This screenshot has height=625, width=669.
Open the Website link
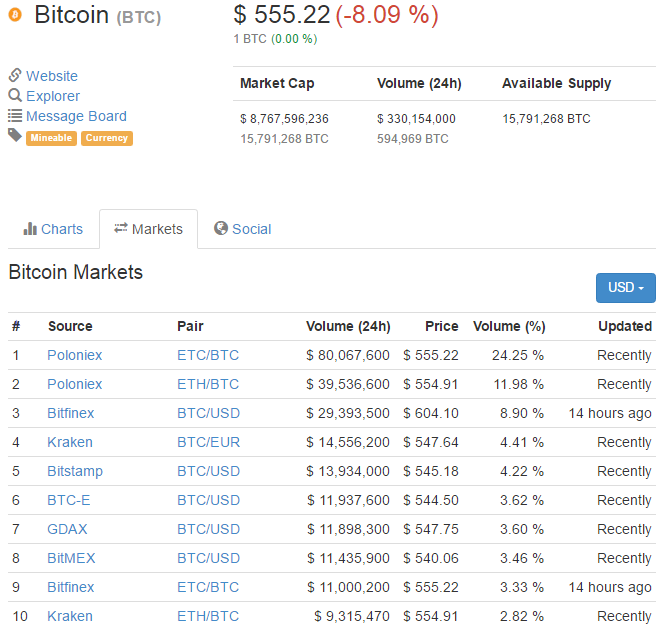point(51,76)
